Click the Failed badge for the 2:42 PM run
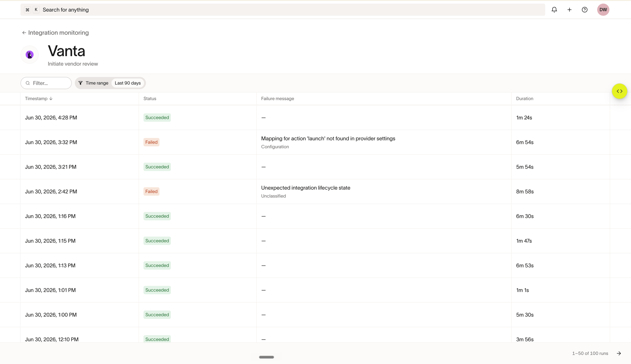Screen dimensions: 631x364 click(x=151, y=192)
